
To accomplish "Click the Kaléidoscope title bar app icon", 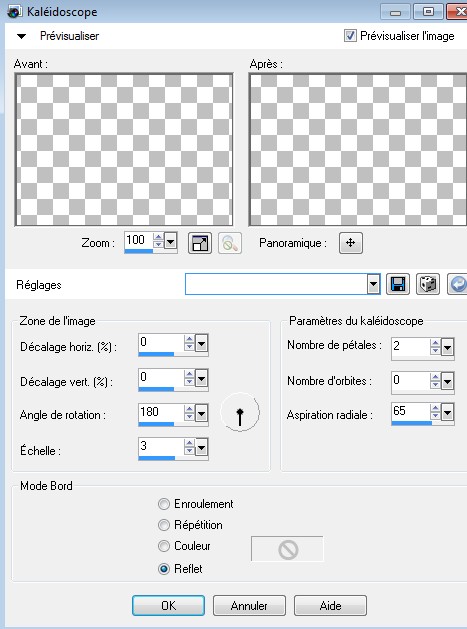I will pos(14,12).
